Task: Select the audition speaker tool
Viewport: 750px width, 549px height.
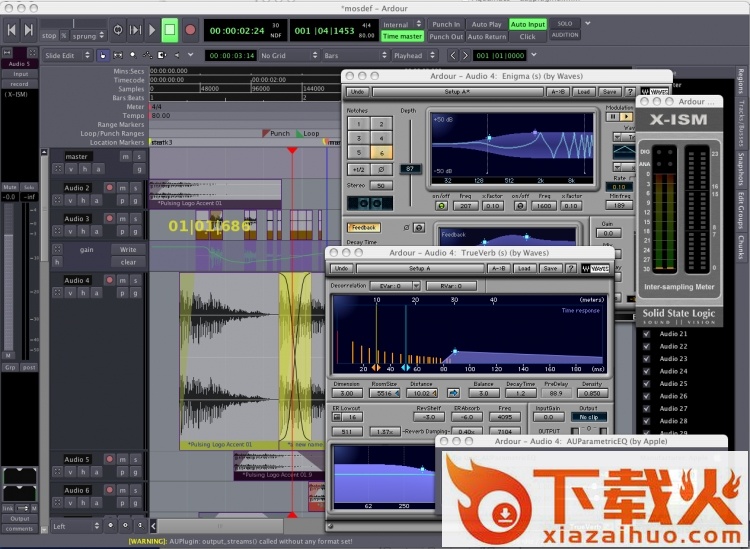Action: (176, 55)
